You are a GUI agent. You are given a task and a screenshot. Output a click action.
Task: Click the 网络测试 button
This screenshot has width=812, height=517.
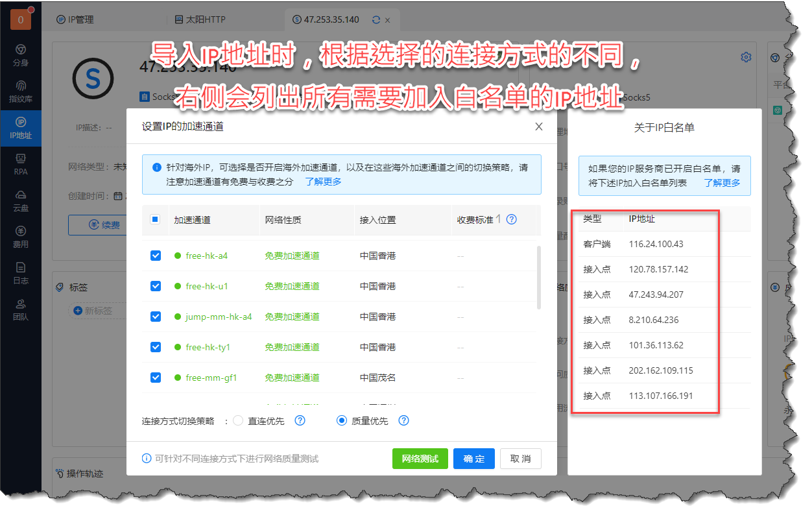coord(420,459)
